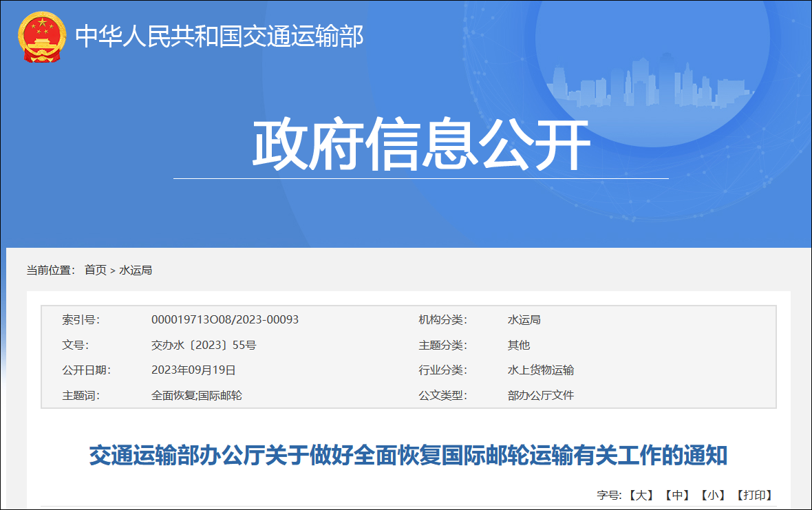Click the 字号 label

609,496
